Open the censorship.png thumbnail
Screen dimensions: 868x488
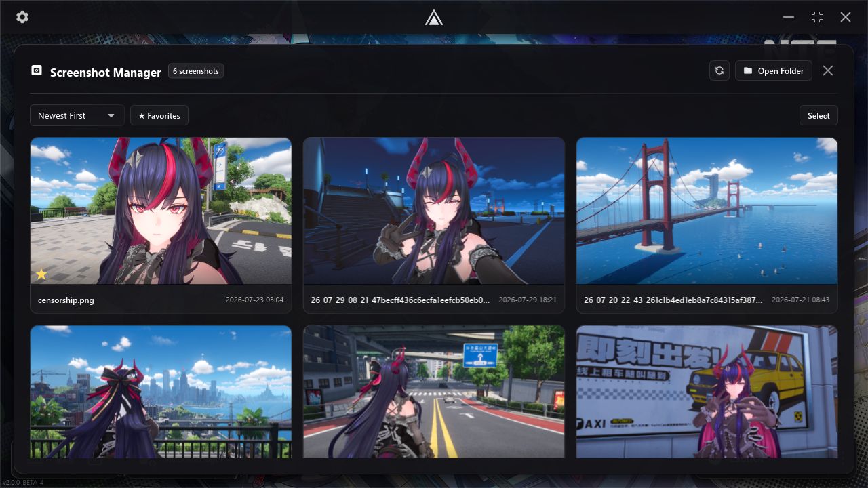click(x=161, y=211)
